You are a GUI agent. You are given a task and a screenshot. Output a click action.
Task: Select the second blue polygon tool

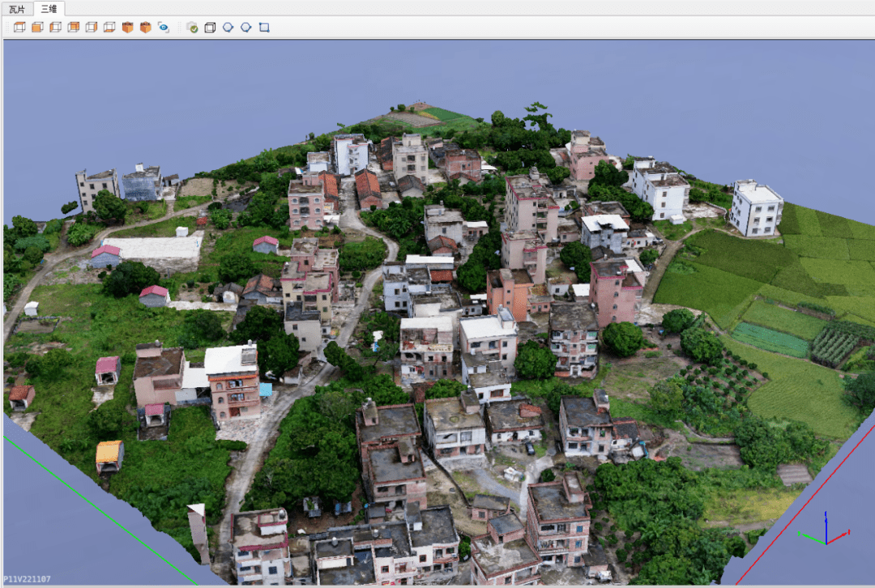(x=245, y=28)
